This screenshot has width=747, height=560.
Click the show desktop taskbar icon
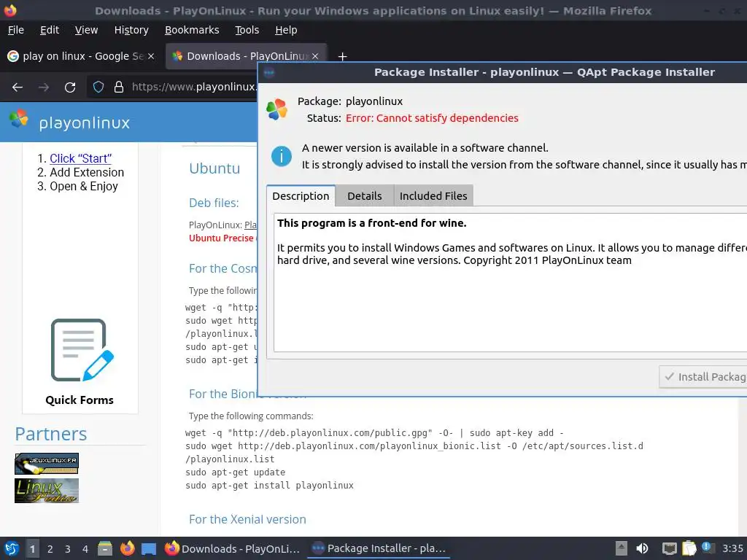149,549
